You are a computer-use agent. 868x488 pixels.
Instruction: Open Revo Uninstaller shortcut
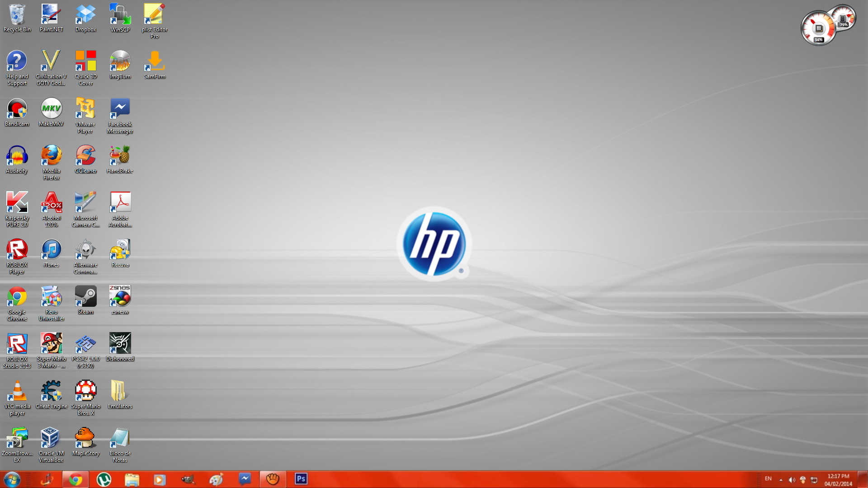pyautogui.click(x=51, y=304)
